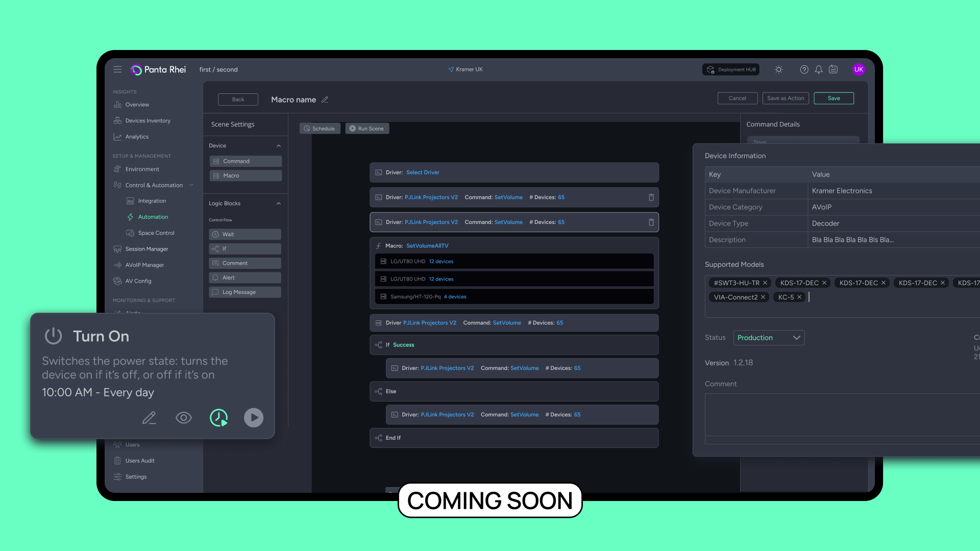The width and height of the screenshot is (980, 551).
Task: Select the Comment logic block
Action: (245, 263)
